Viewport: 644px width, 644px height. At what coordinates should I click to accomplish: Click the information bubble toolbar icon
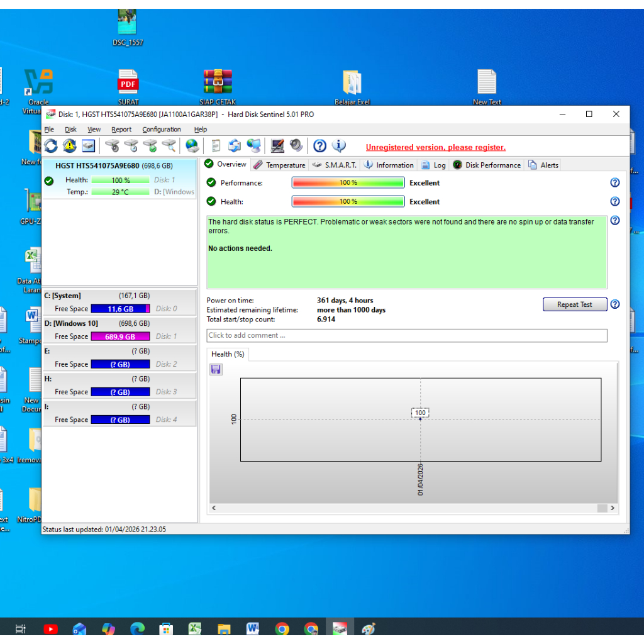[x=339, y=146]
